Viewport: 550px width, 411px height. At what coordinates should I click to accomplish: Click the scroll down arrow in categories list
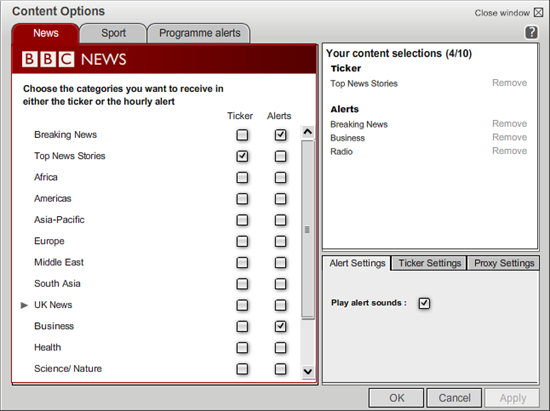click(308, 371)
